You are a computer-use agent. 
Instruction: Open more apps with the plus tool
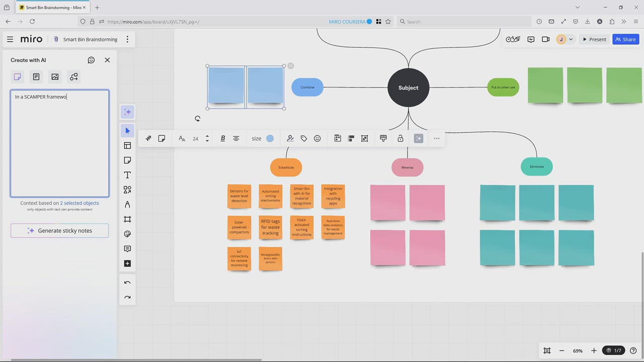(127, 263)
